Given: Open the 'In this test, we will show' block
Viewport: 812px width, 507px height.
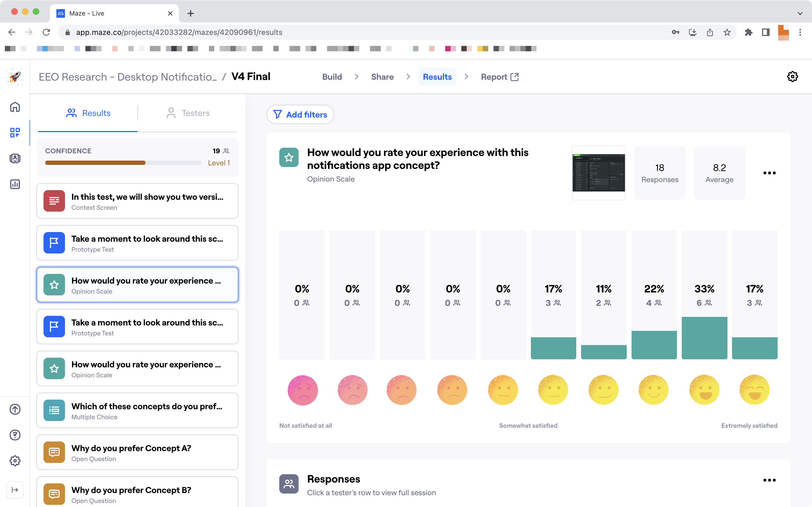Looking at the screenshot, I should 137,201.
